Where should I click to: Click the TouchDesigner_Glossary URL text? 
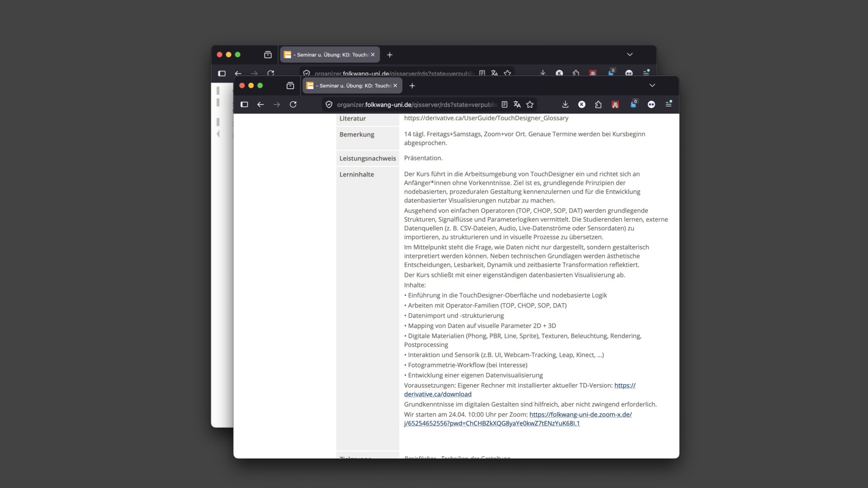[486, 118]
